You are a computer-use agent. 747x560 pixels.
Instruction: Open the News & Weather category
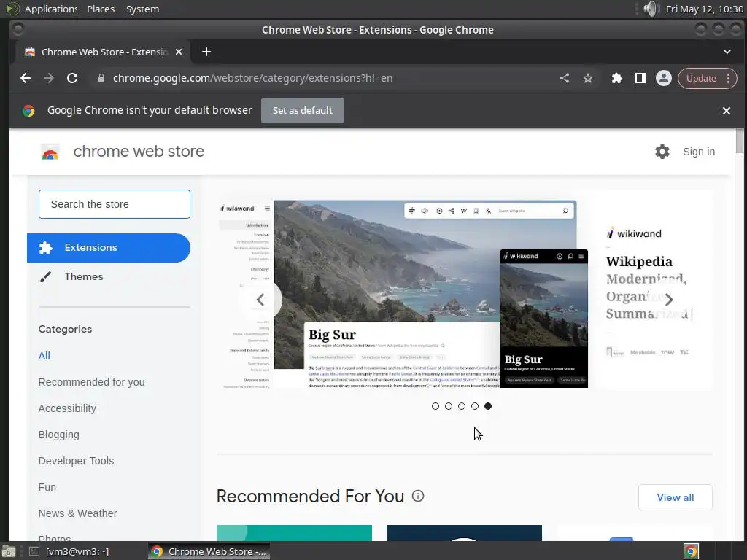pos(77,513)
